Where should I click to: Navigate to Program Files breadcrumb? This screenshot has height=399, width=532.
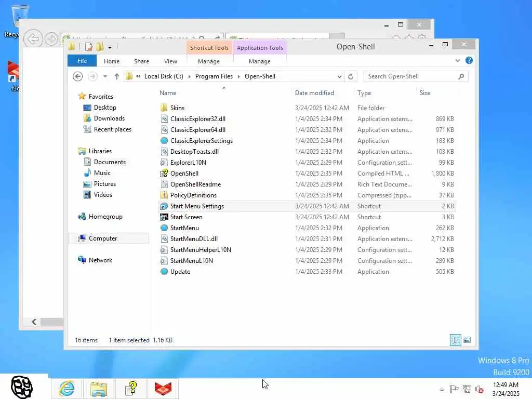(x=214, y=76)
